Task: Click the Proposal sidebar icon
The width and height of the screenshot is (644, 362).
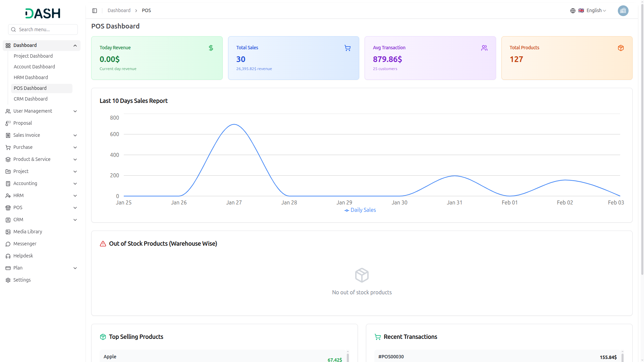Action: pos(8,123)
